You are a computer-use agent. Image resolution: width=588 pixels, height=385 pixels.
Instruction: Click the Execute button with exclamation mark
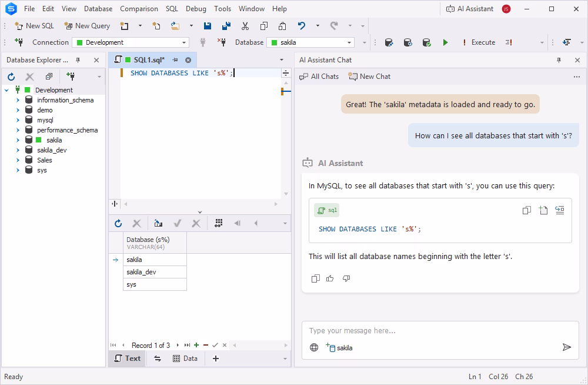click(x=479, y=42)
